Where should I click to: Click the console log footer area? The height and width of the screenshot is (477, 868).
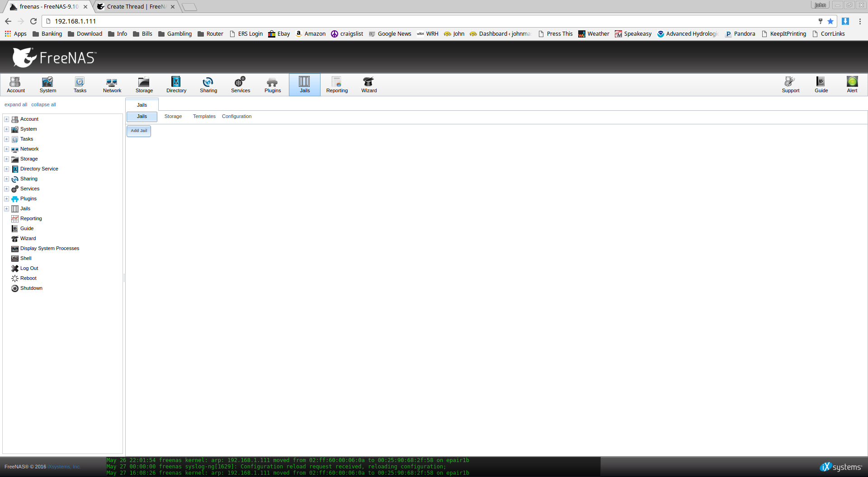(x=353, y=467)
